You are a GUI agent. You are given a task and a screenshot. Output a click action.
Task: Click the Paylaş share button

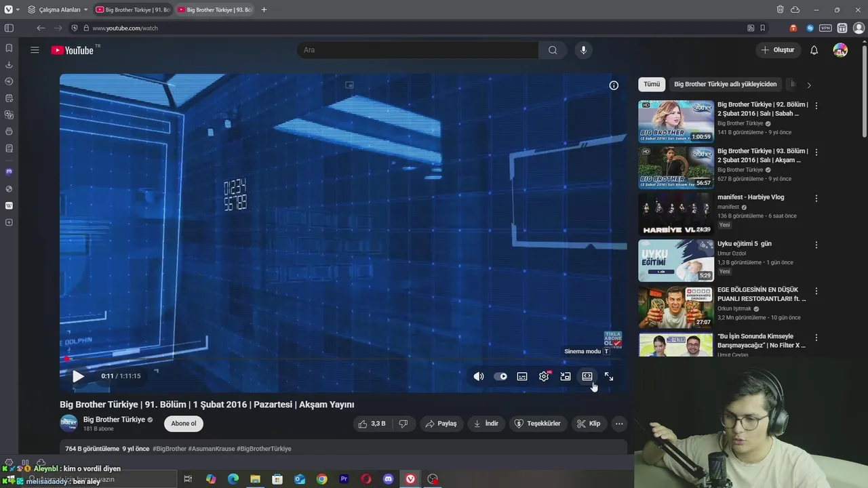(441, 424)
